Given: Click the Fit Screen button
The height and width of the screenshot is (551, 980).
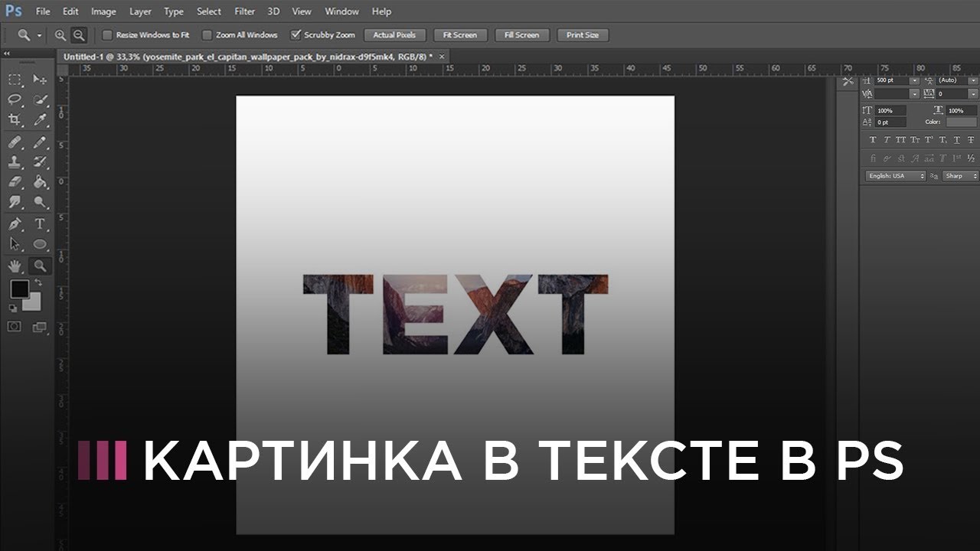Looking at the screenshot, I should click(459, 35).
